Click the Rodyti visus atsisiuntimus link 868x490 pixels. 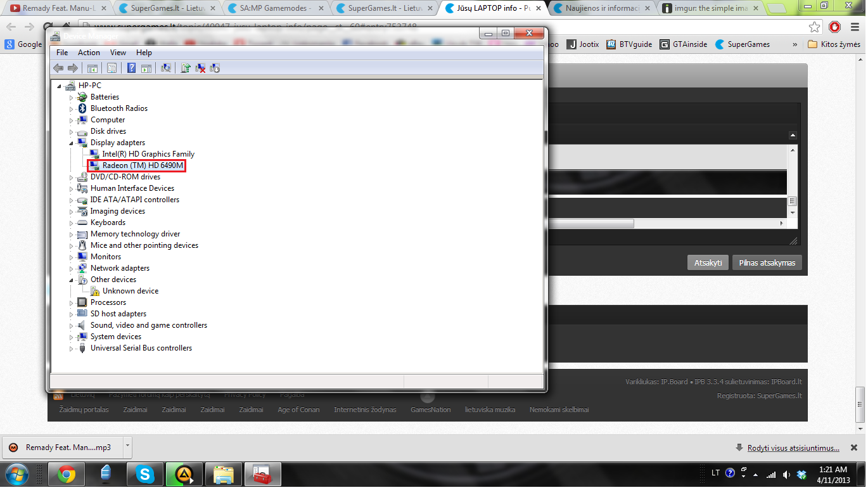point(793,448)
